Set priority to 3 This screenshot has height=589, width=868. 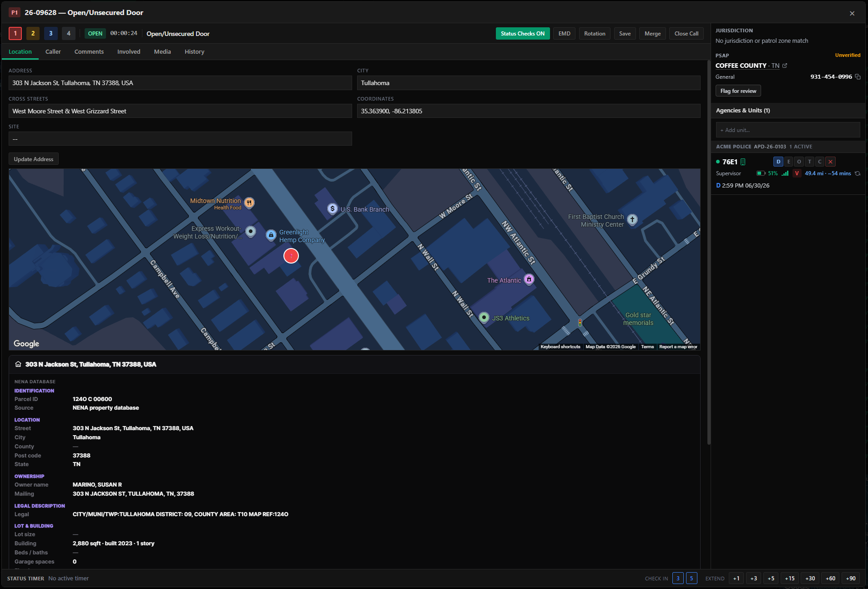[50, 33]
